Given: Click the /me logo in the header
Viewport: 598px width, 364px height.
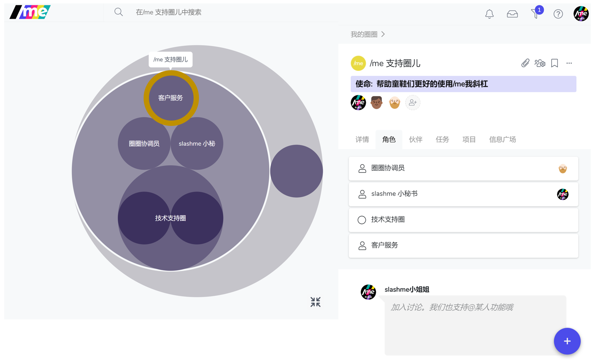Looking at the screenshot, I should [x=30, y=12].
